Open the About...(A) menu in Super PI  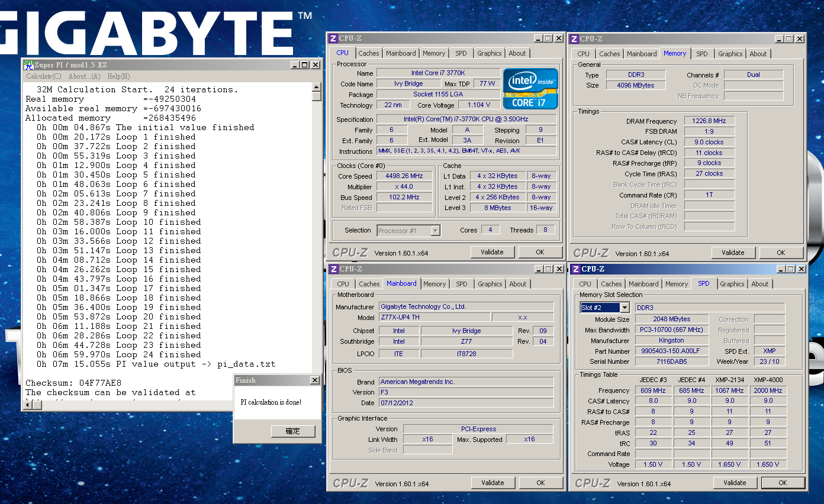pyautogui.click(x=84, y=76)
